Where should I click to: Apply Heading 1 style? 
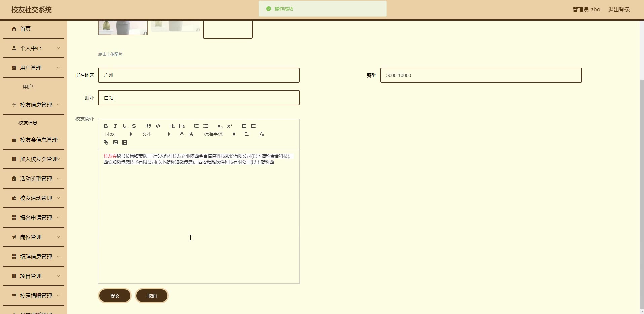(x=172, y=126)
